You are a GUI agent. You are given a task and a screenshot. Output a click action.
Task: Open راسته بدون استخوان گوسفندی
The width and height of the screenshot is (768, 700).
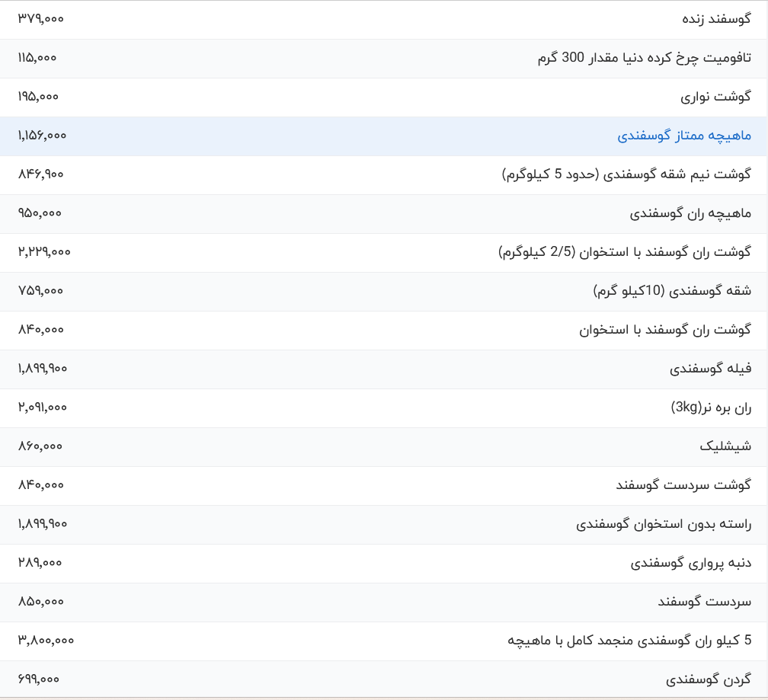(x=663, y=524)
